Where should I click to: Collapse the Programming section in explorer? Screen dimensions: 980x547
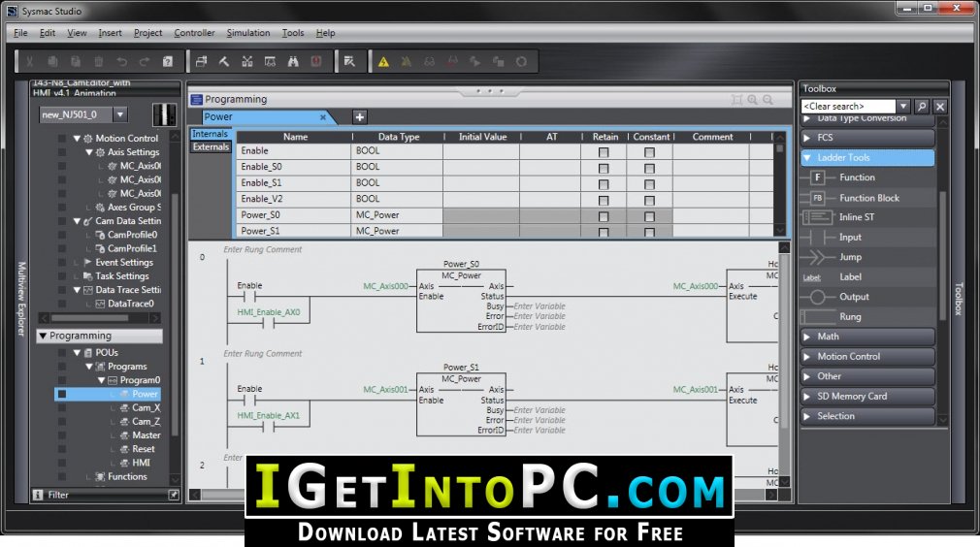(x=43, y=336)
